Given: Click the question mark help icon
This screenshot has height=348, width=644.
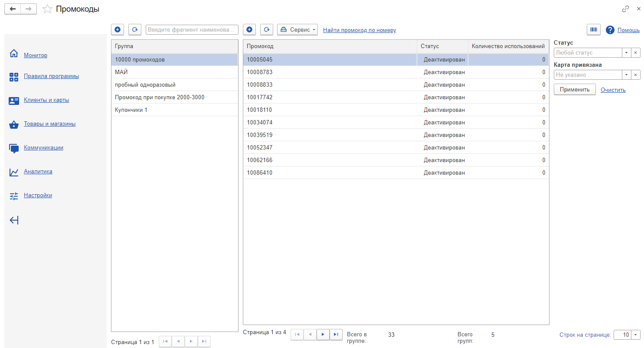Looking at the screenshot, I should coord(610,30).
